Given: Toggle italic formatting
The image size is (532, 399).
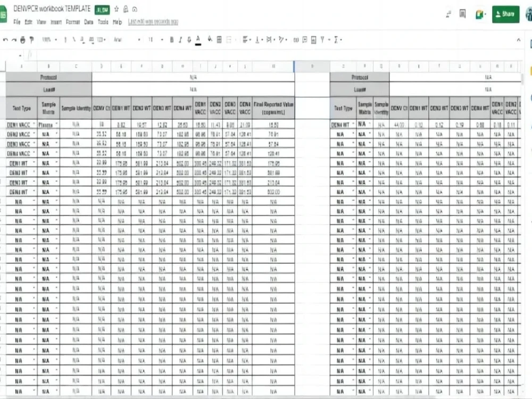Looking at the screenshot, I should coord(180,40).
